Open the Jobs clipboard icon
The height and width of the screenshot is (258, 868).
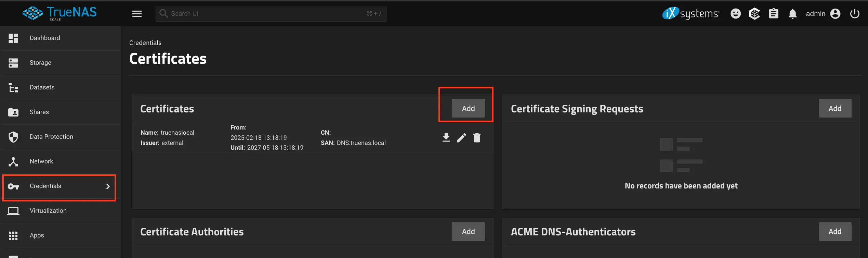tap(774, 14)
